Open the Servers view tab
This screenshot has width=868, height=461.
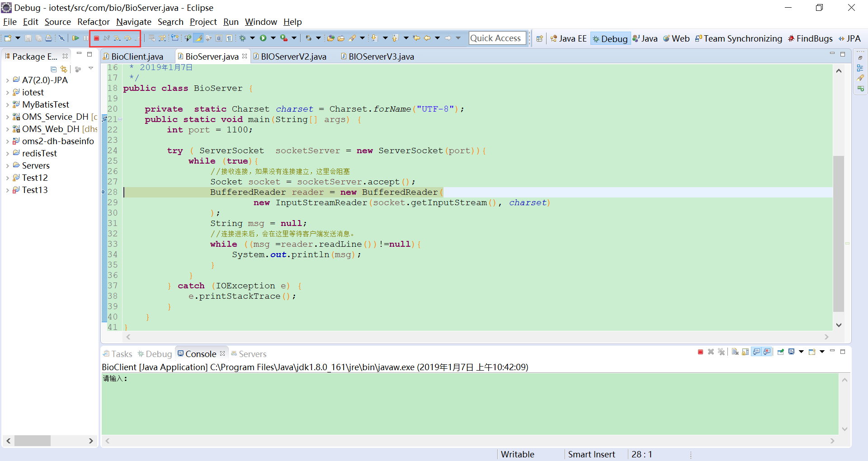[248, 354]
